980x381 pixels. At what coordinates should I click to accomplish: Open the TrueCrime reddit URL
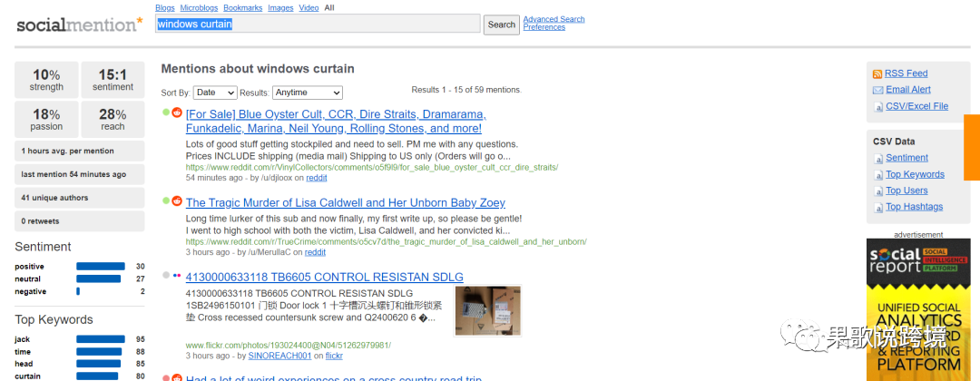(387, 241)
